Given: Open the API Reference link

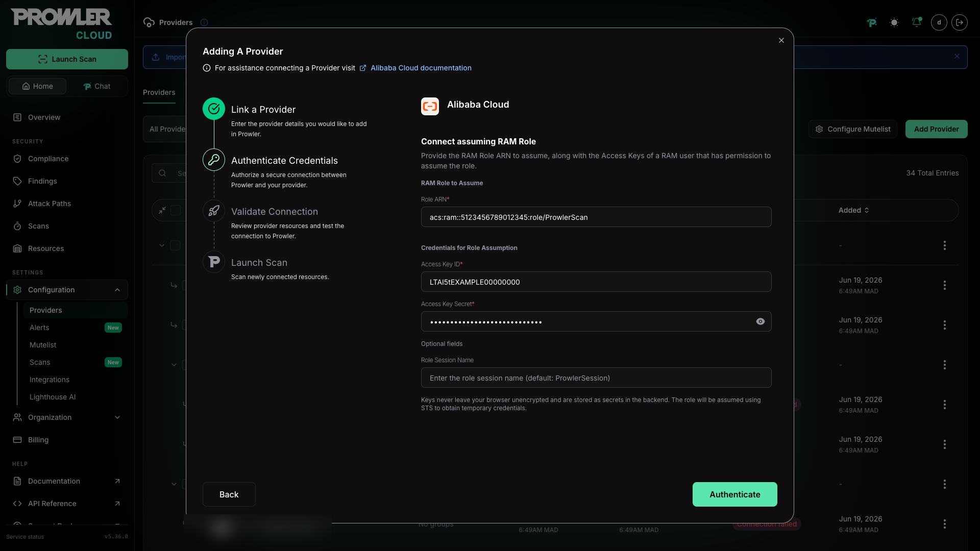Looking at the screenshot, I should tap(67, 504).
